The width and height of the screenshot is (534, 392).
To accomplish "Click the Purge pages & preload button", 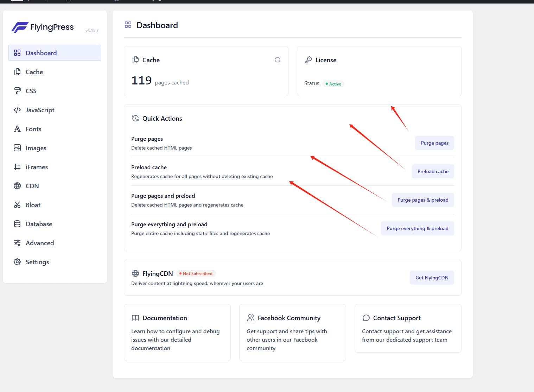I will tap(423, 200).
